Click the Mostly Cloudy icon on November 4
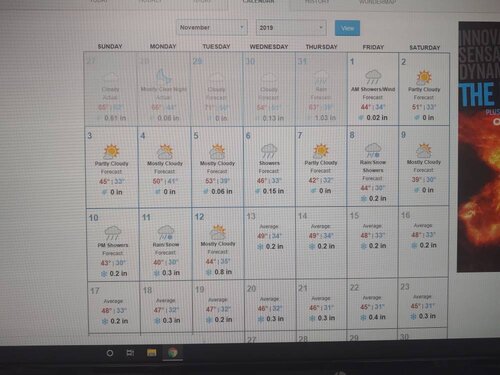This screenshot has height=375, width=500. pyautogui.click(x=165, y=151)
